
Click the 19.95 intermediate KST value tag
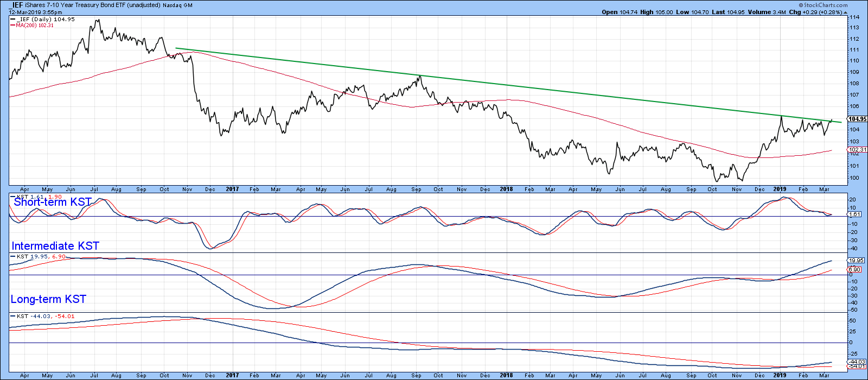(x=856, y=261)
